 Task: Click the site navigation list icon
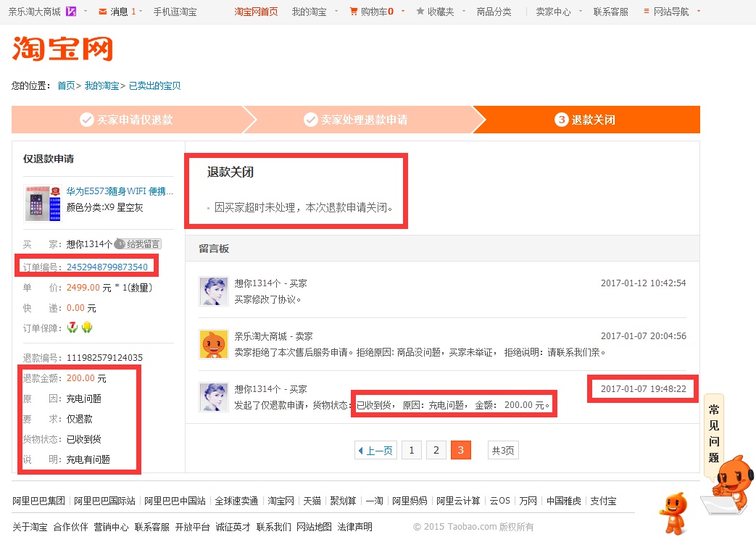(646, 11)
